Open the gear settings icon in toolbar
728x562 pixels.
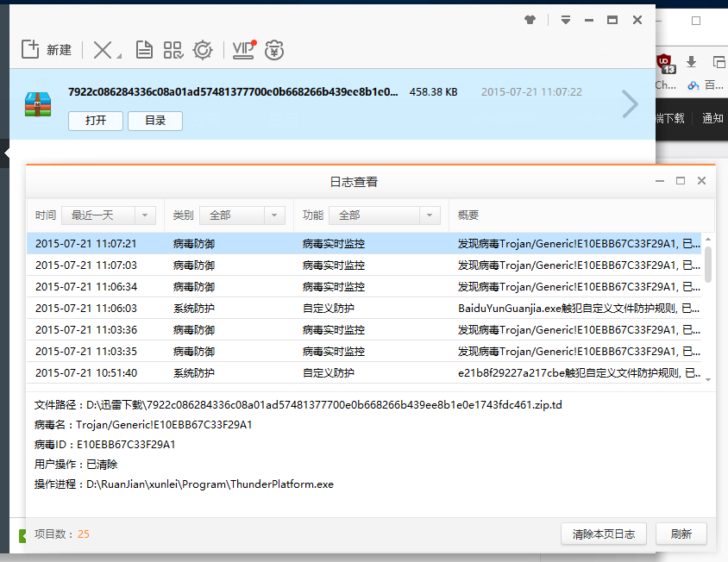pyautogui.click(x=203, y=50)
